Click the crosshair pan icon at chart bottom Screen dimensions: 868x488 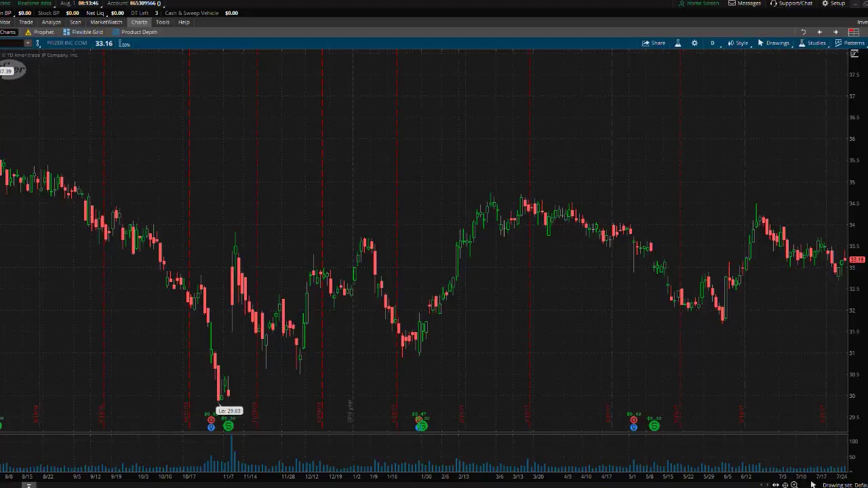(x=785, y=485)
